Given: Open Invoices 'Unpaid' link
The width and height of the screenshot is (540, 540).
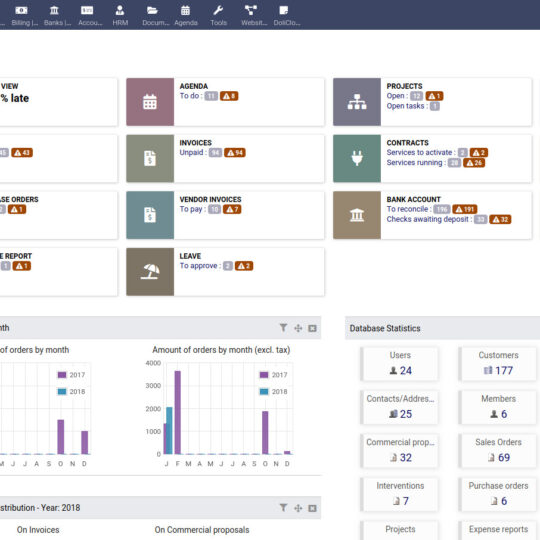Looking at the screenshot, I should (x=193, y=152).
